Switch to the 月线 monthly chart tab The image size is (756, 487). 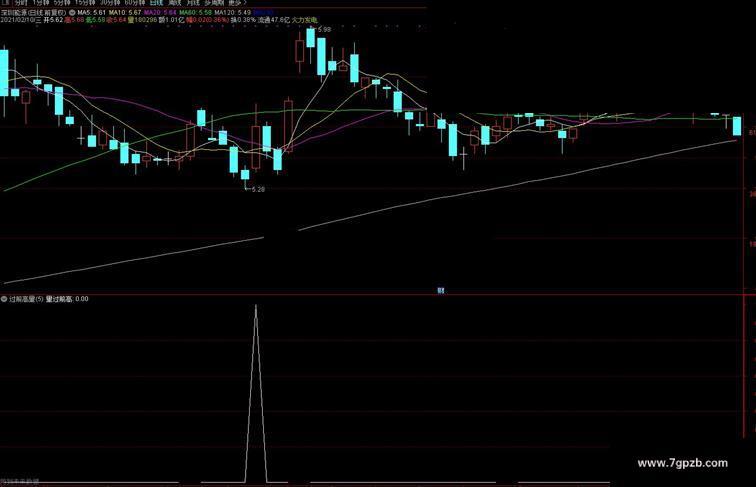192,2
